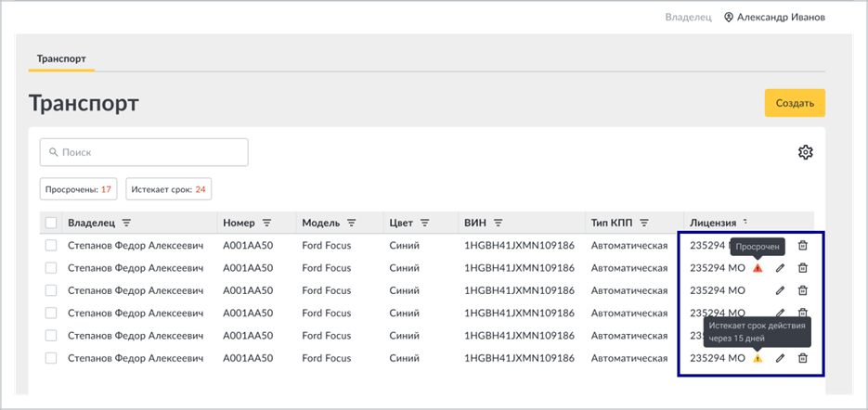Tick the select-all checkbox in table header
Screen dimensions: 868x410
click(x=51, y=223)
